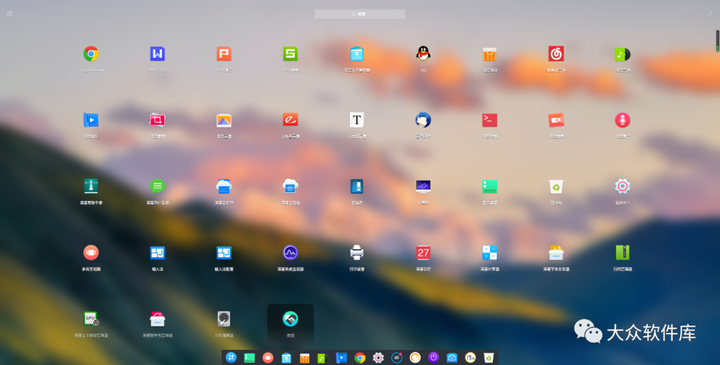720x365 pixels.
Task: Click the Launcher button in the dock
Action: [x=231, y=358]
